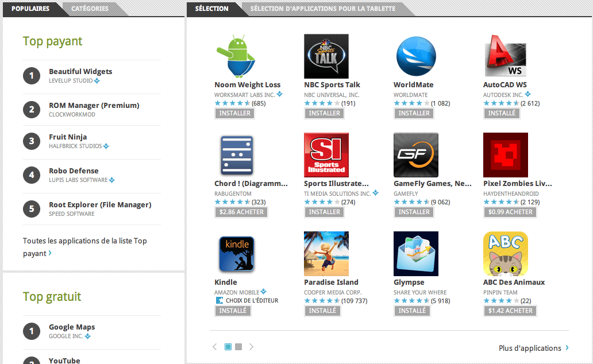Install the WorldMate app
593x364 pixels.
414,113
